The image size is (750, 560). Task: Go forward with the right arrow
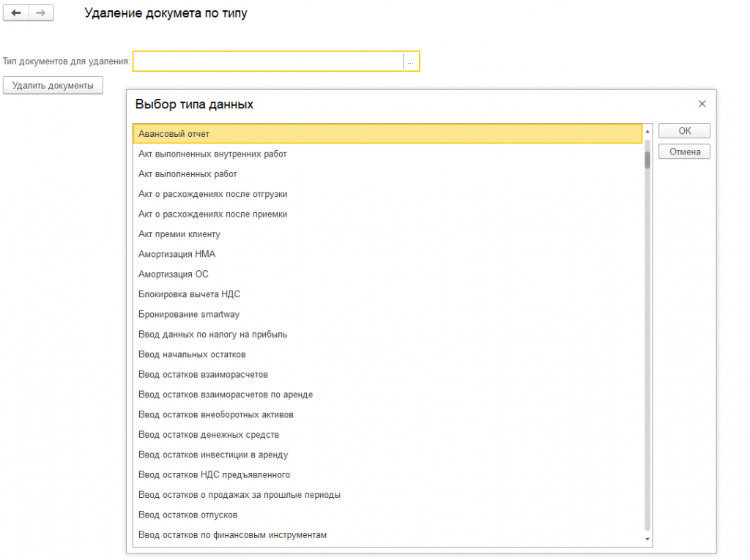41,13
